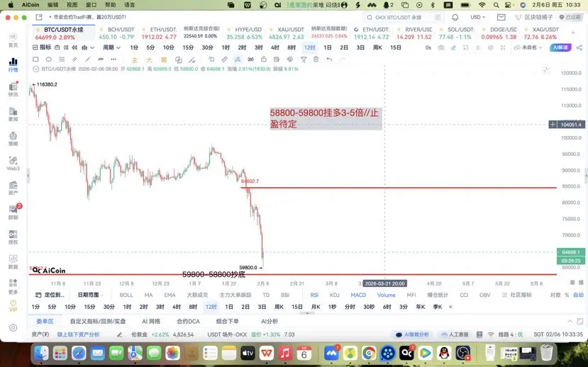Click the lock drawings icon
This screenshot has height=367, width=588.
[x=264, y=60]
